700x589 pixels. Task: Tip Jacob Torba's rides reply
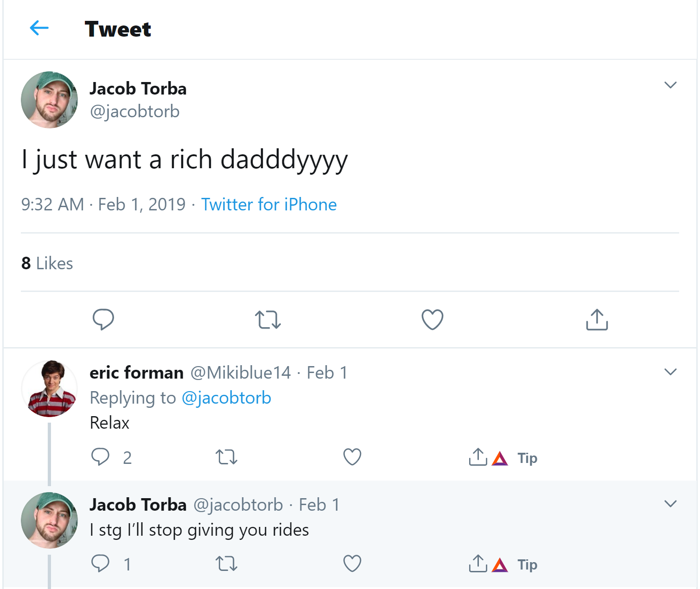pyautogui.click(x=515, y=565)
